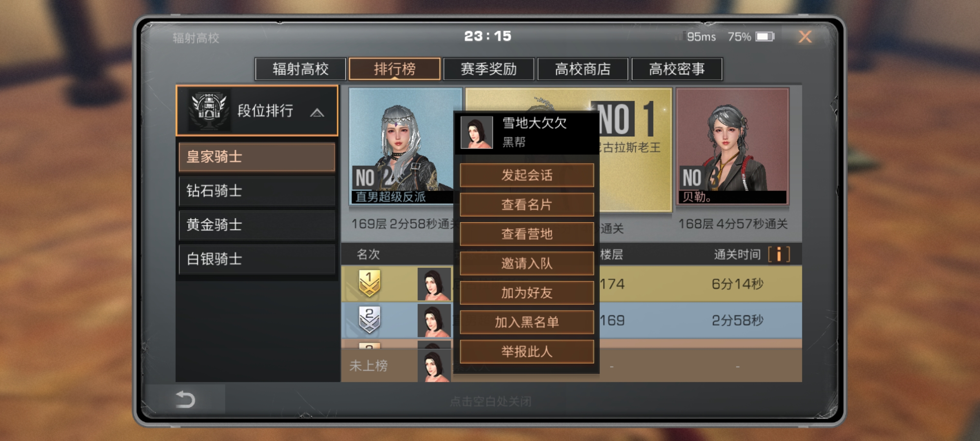Open the 高校商店 tab
The image size is (980, 441).
(583, 69)
